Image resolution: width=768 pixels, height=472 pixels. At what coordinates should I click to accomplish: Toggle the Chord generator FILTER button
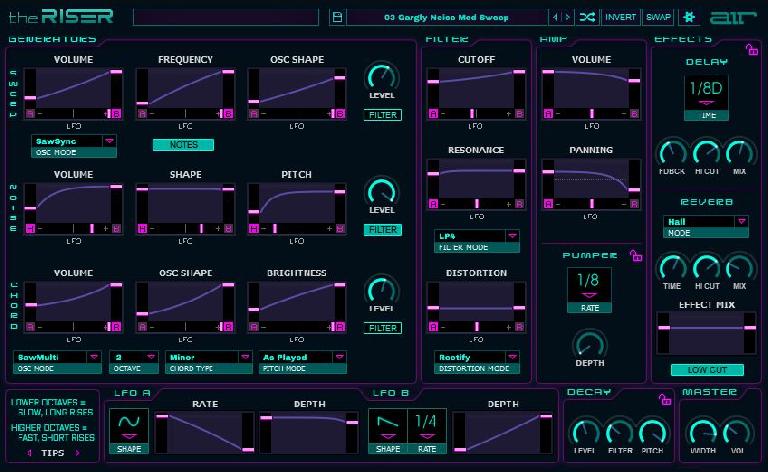point(383,328)
